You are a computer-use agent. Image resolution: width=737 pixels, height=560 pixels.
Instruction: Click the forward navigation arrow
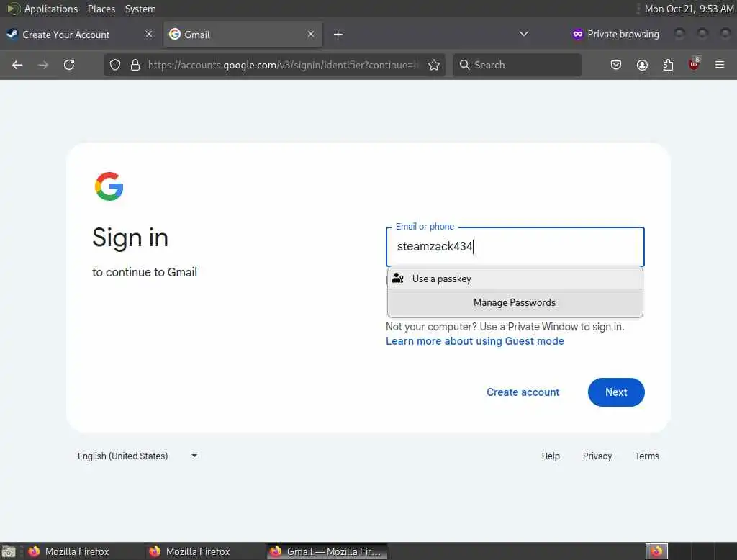click(x=42, y=65)
